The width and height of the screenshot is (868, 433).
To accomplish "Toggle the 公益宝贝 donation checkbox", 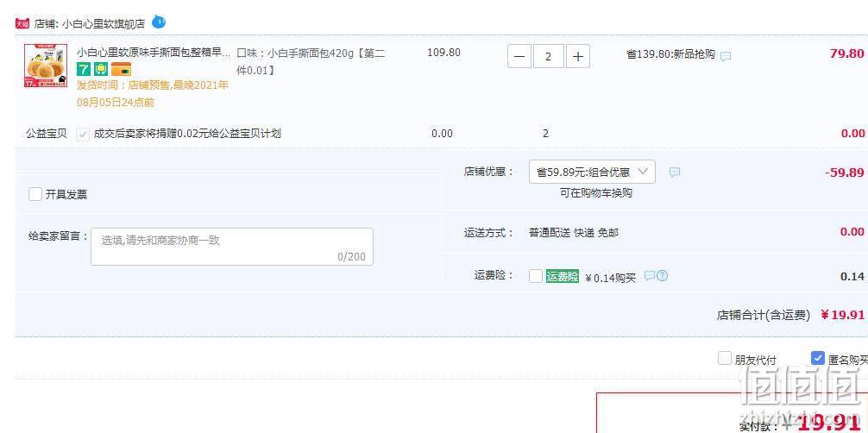I will (83, 134).
